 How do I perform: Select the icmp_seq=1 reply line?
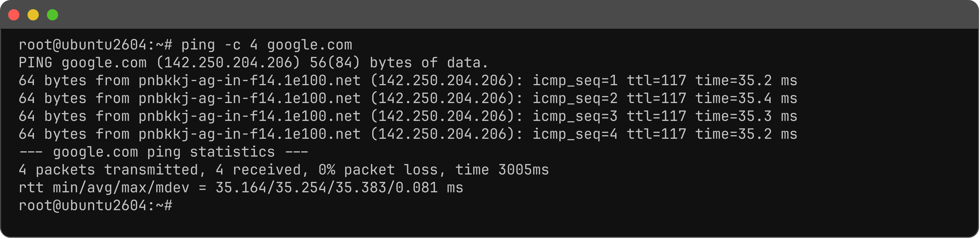[408, 81]
